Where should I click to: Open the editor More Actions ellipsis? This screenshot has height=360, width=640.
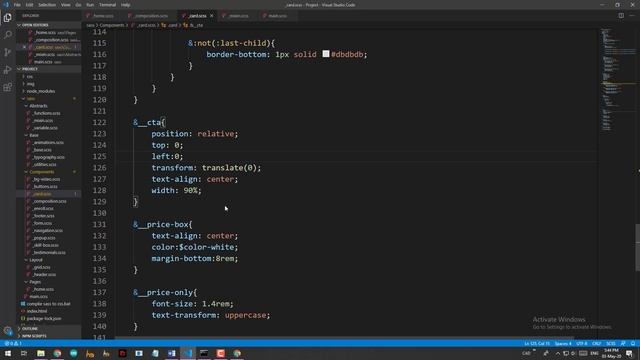click(x=632, y=16)
